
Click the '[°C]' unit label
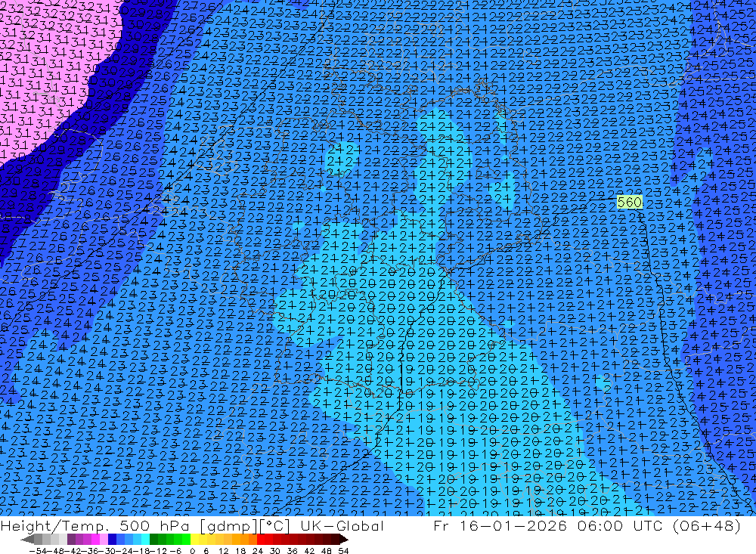[x=275, y=525]
